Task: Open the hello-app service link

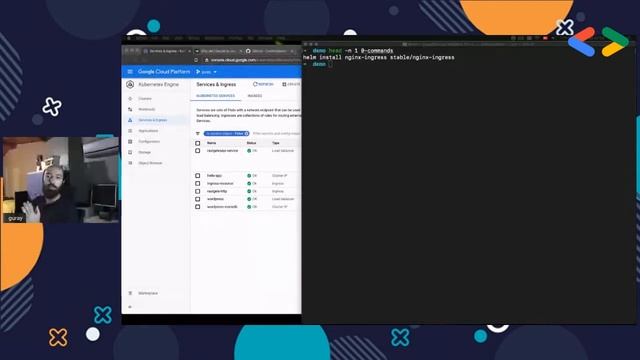Action: 214,176
